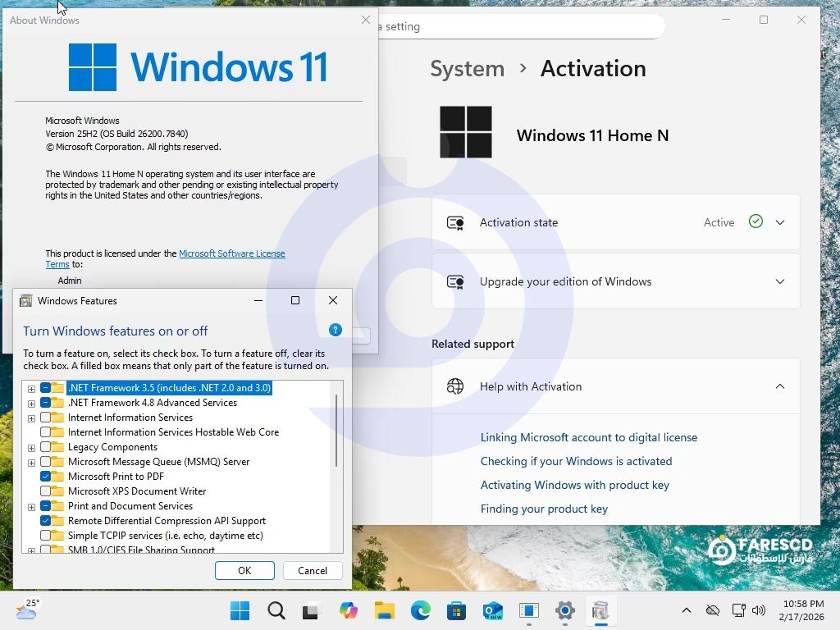
Task: Click the Copilot icon in taskbar
Action: [x=349, y=610]
